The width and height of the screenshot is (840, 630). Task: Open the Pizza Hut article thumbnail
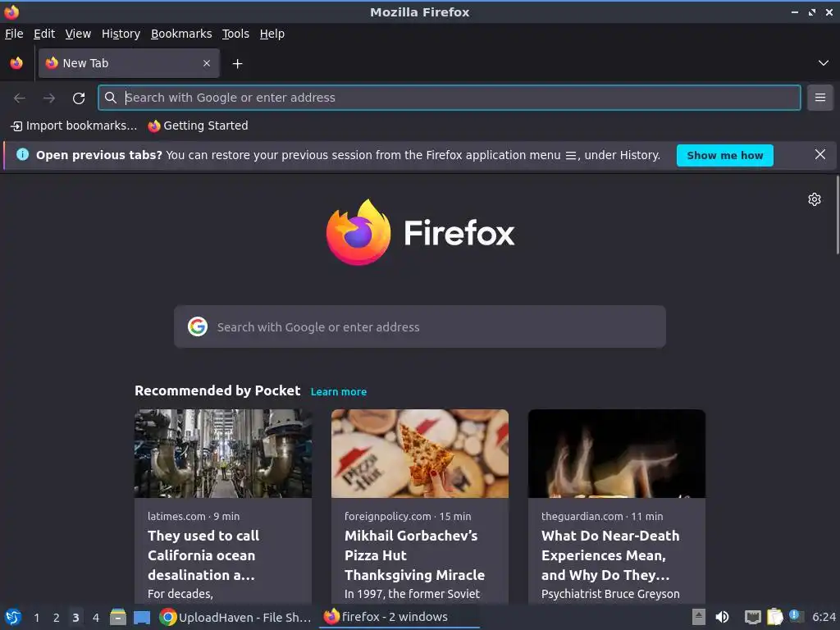pyautogui.click(x=420, y=454)
